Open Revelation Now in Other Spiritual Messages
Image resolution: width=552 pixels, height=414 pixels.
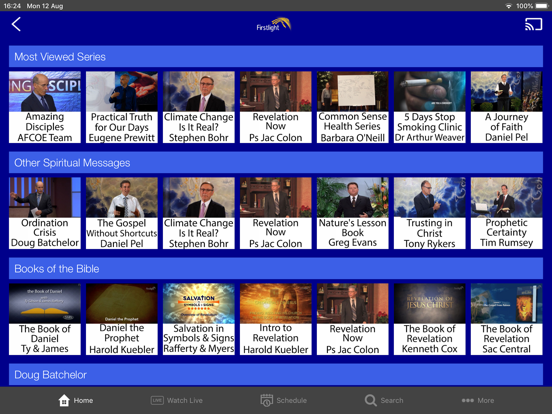pos(276,213)
